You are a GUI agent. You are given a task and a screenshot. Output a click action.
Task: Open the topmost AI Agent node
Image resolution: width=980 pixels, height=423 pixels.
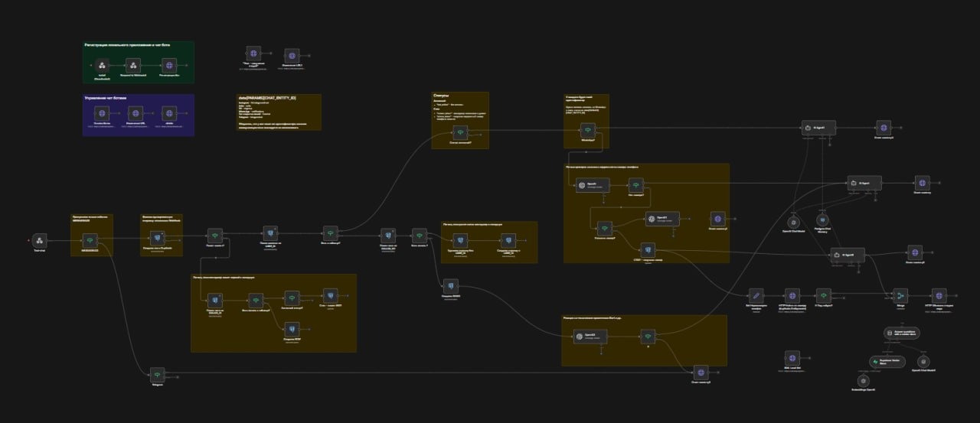coord(818,128)
